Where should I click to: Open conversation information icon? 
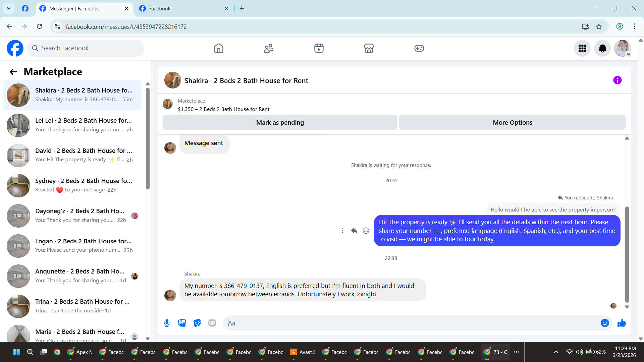click(617, 80)
